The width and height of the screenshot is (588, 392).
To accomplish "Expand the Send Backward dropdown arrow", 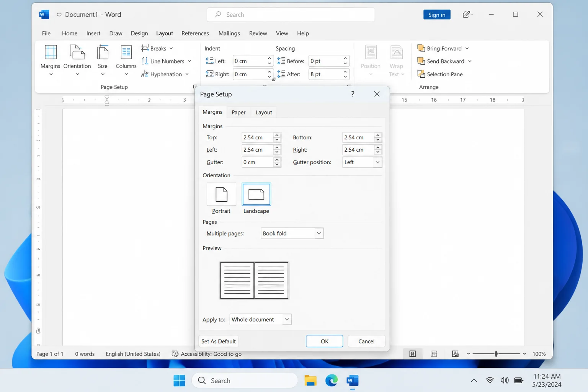I will pos(470,61).
